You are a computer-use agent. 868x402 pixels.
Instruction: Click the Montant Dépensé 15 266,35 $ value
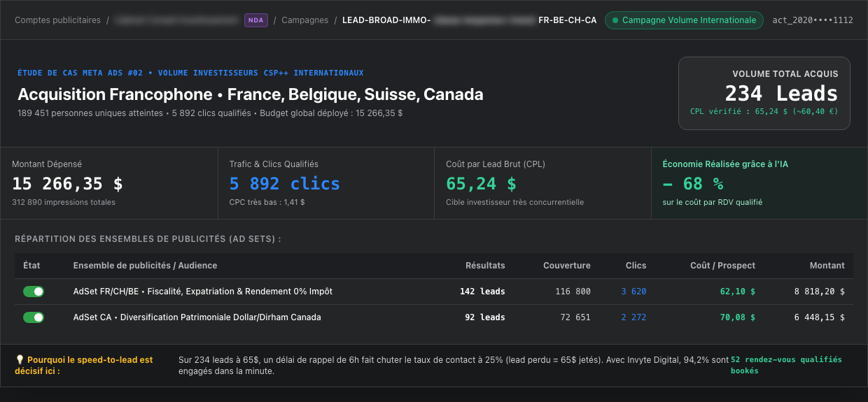pyautogui.click(x=67, y=184)
